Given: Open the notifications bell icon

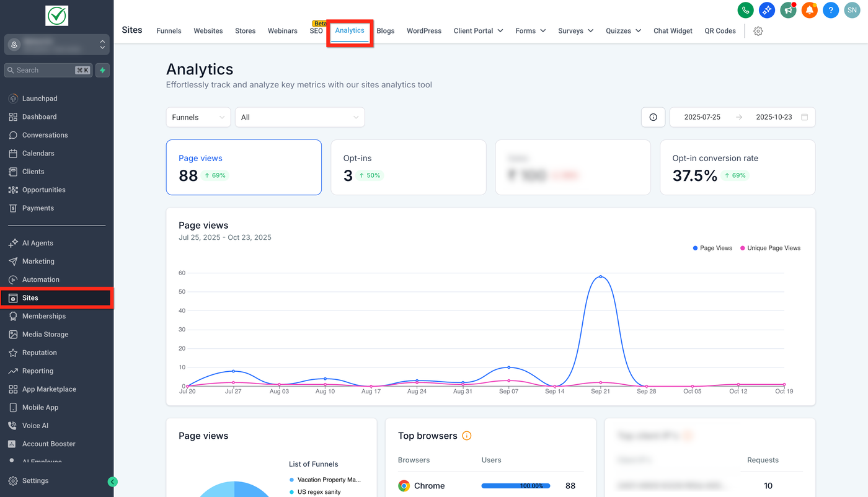Looking at the screenshot, I should [x=809, y=10].
